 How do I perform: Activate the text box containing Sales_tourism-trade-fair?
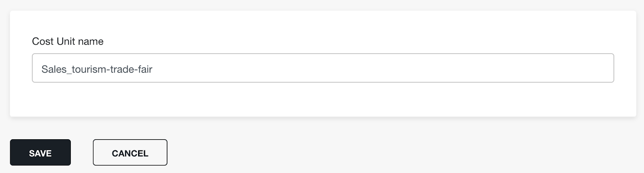[323, 68]
